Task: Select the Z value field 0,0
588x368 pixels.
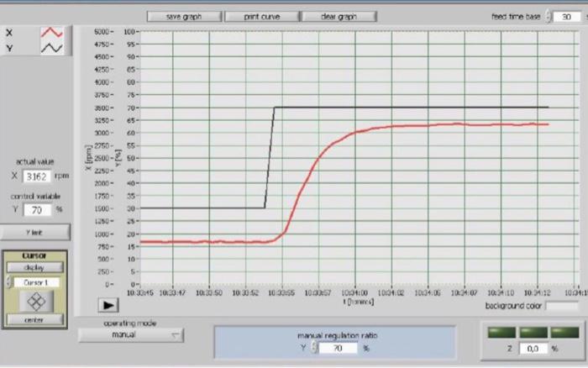Action: [533, 349]
